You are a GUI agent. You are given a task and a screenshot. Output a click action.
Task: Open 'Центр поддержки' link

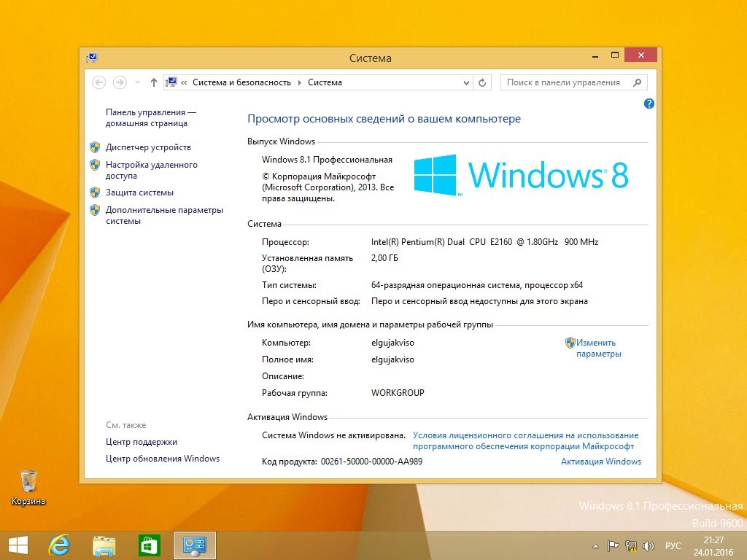point(142,442)
